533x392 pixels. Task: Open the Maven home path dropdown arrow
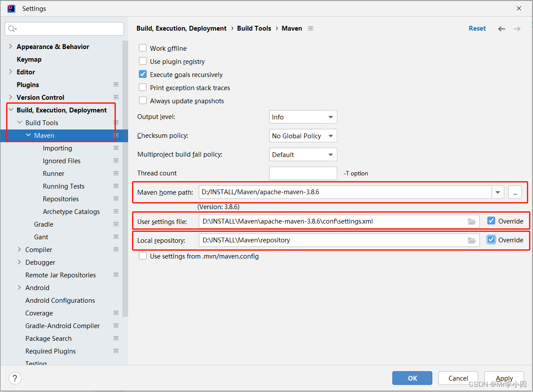point(498,192)
